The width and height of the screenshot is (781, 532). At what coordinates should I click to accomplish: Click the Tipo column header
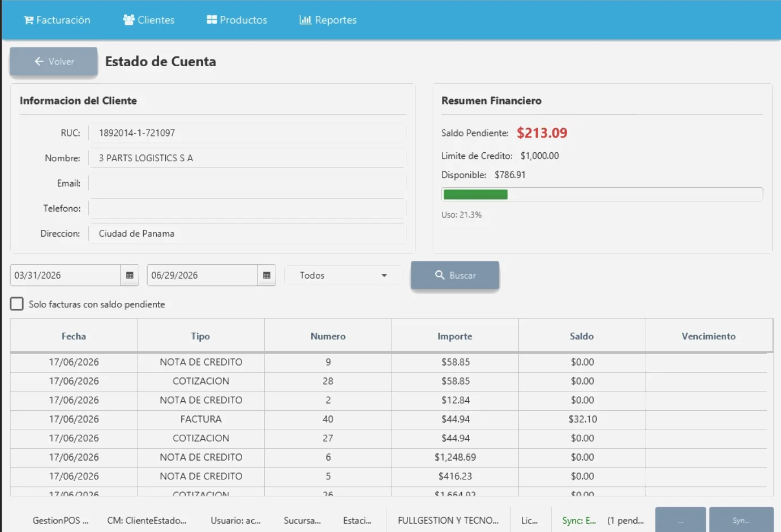pyautogui.click(x=200, y=336)
